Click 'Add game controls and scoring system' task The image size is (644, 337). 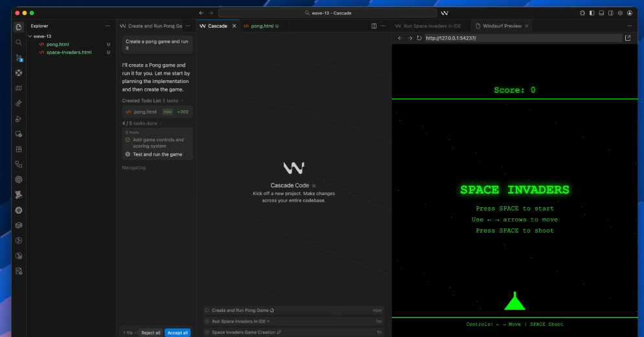(158, 143)
